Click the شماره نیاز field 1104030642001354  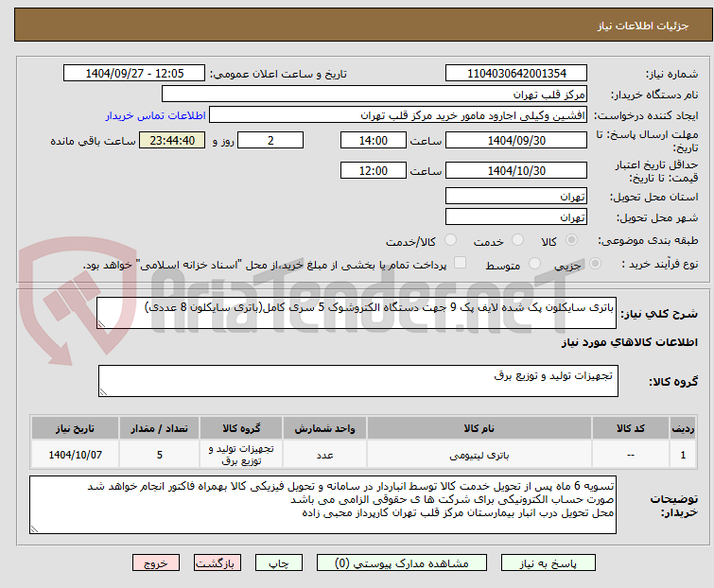pyautogui.click(x=516, y=74)
